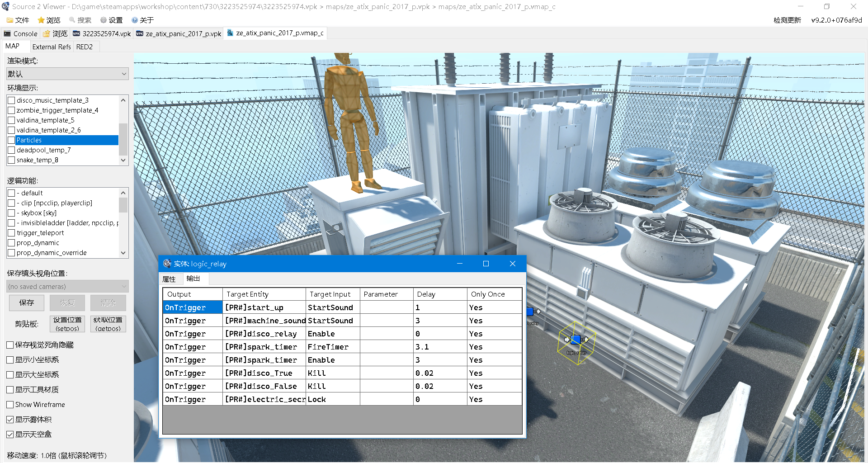
Task: Toggle prop_dynamic_override checkbox
Action: (x=11, y=253)
